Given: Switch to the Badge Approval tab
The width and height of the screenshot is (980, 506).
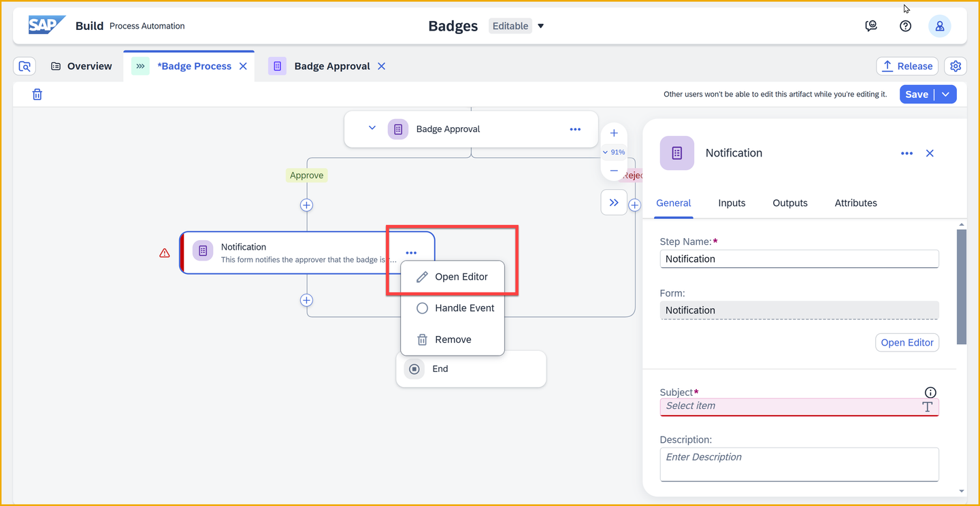Looking at the screenshot, I should tap(328, 66).
